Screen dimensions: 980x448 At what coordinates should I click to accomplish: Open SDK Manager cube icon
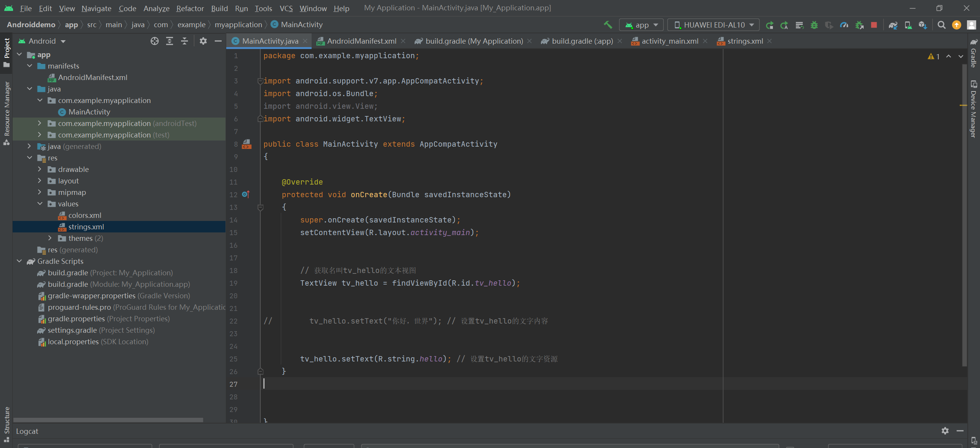pos(923,25)
